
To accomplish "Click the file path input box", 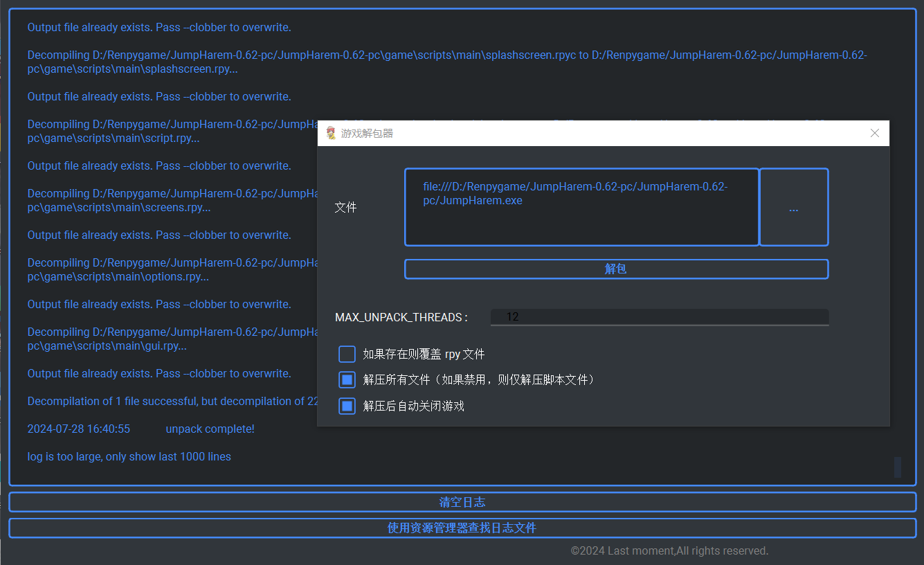I will coord(581,207).
